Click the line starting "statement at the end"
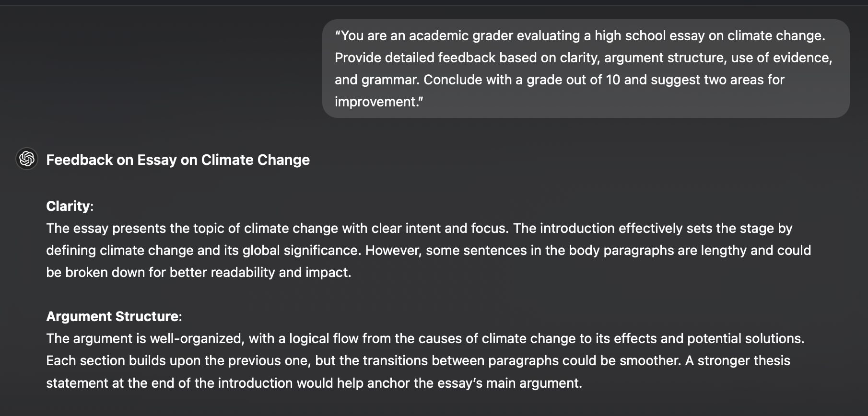 point(314,383)
